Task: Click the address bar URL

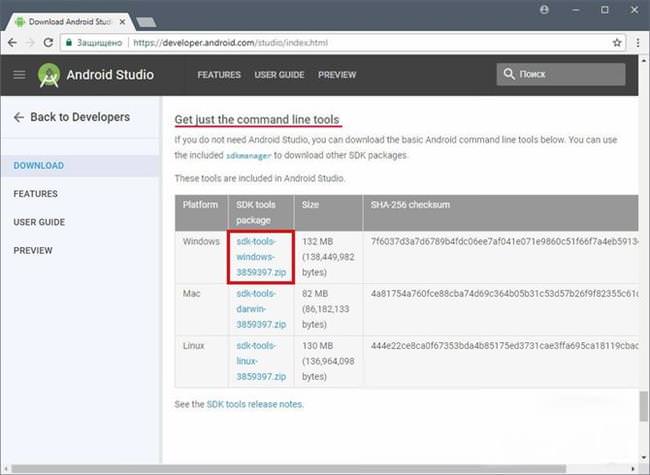Action: tap(230, 43)
